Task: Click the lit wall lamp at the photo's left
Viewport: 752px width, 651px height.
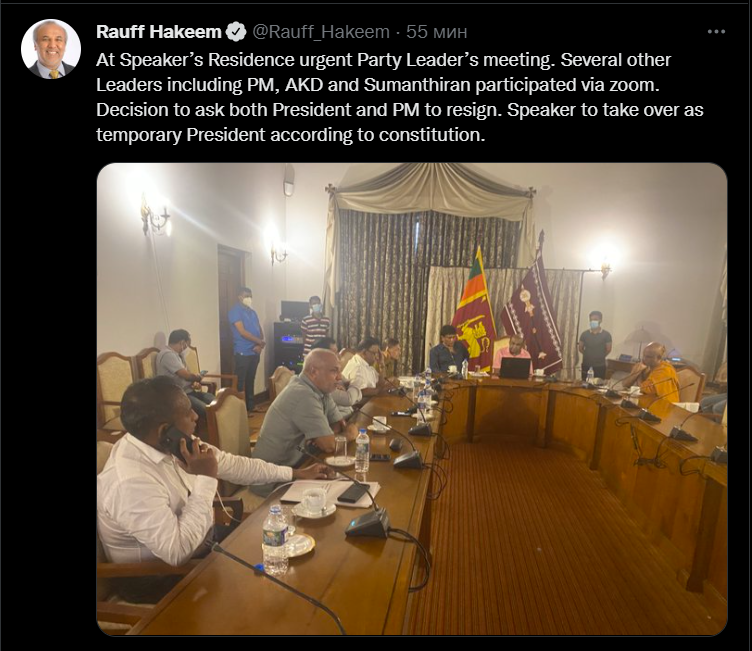Action: [x=154, y=213]
